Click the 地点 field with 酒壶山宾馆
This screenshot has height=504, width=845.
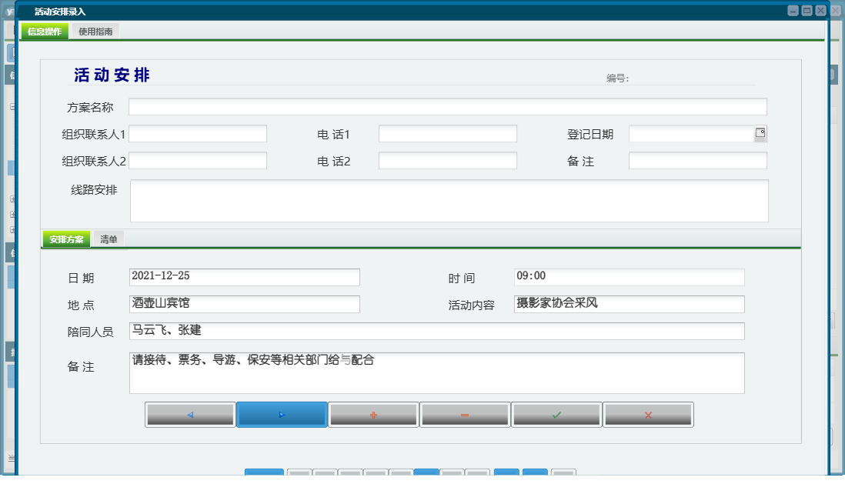245,304
